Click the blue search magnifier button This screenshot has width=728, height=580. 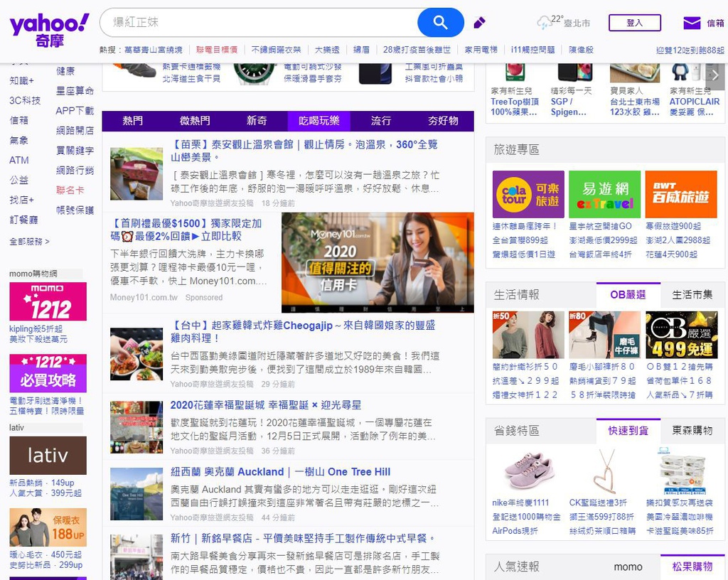point(440,22)
